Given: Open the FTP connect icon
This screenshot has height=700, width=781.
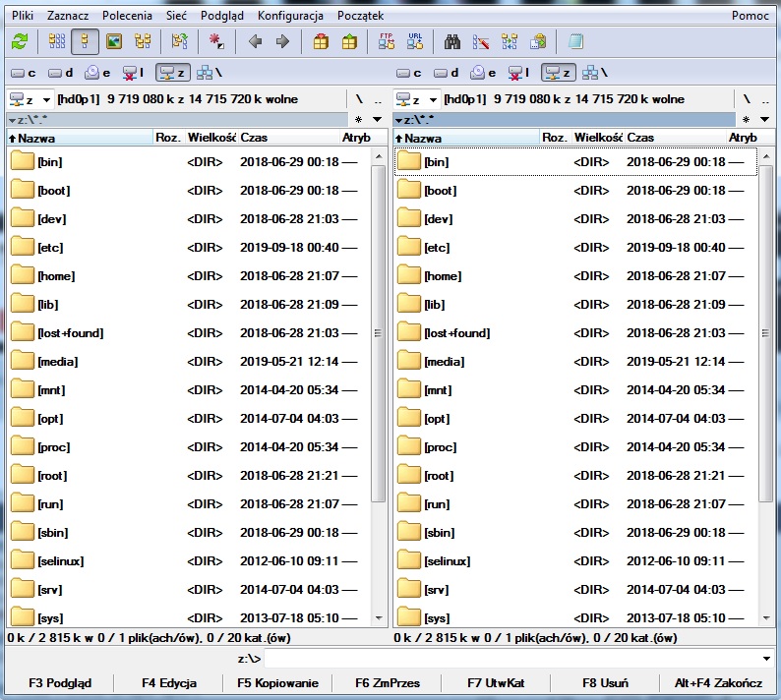Looking at the screenshot, I should (387, 41).
